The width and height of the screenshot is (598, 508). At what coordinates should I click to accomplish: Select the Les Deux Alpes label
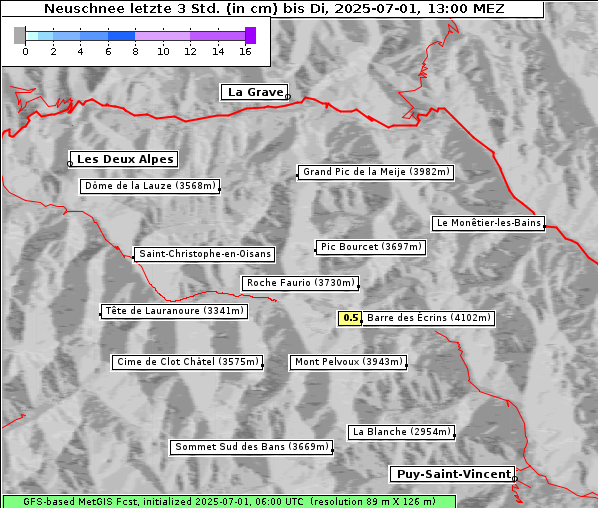pos(124,159)
